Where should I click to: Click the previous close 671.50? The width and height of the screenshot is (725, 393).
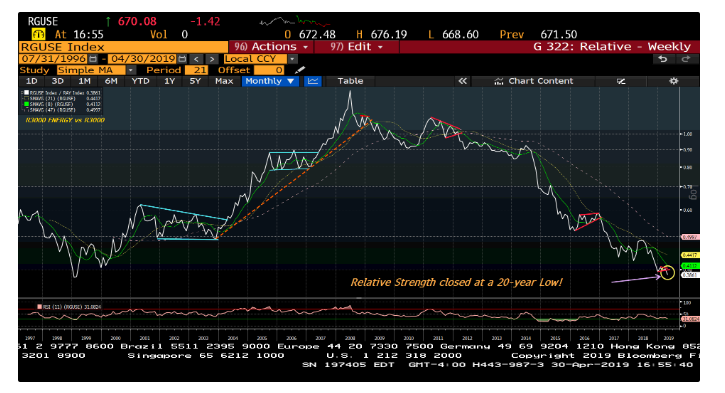click(x=559, y=34)
